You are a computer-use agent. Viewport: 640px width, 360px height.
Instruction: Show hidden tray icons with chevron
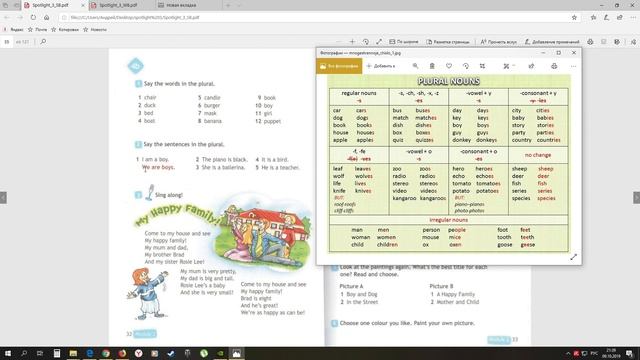pos(568,353)
